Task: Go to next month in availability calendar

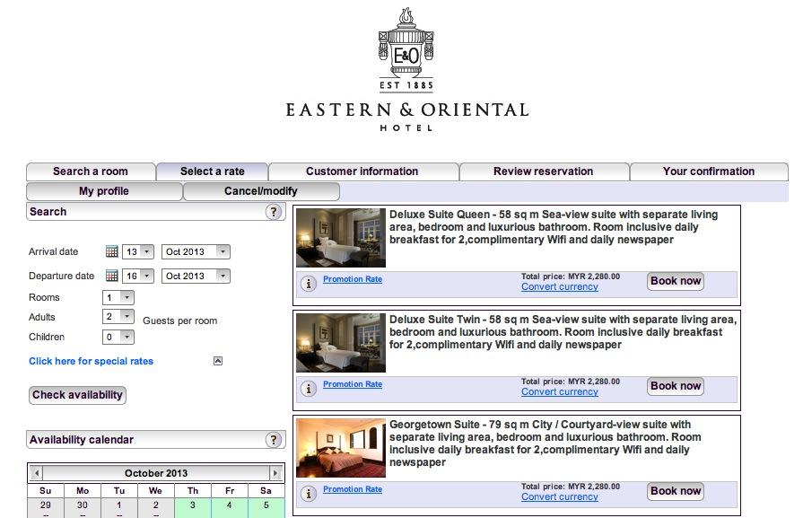Action: click(x=275, y=473)
